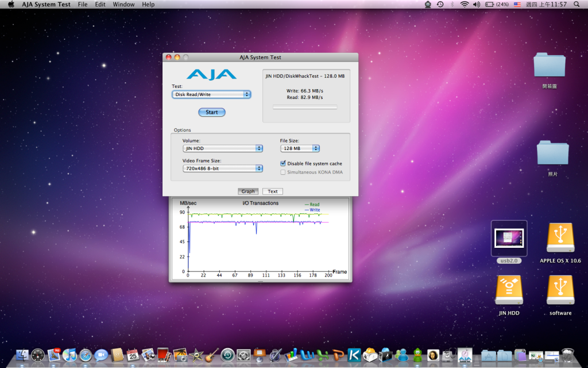Viewport: 588px width, 368px height.
Task: Open Disk Utility stethoscope icon in dock
Action: pyautogui.click(x=449, y=355)
